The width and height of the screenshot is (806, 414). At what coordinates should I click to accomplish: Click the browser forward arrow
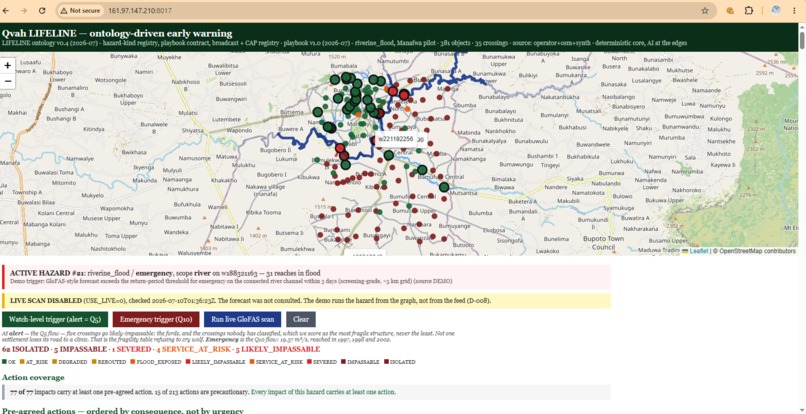(x=25, y=10)
